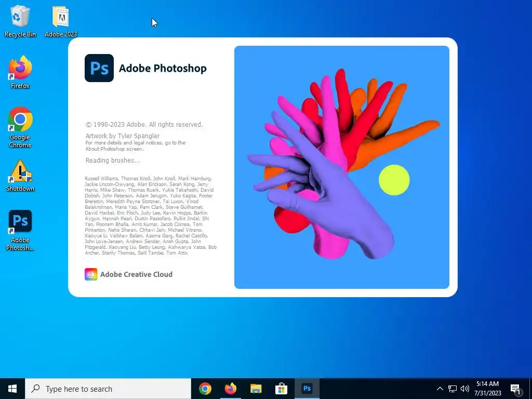Click the "Reading brushes..." status text
This screenshot has height=399, width=532.
(x=113, y=160)
